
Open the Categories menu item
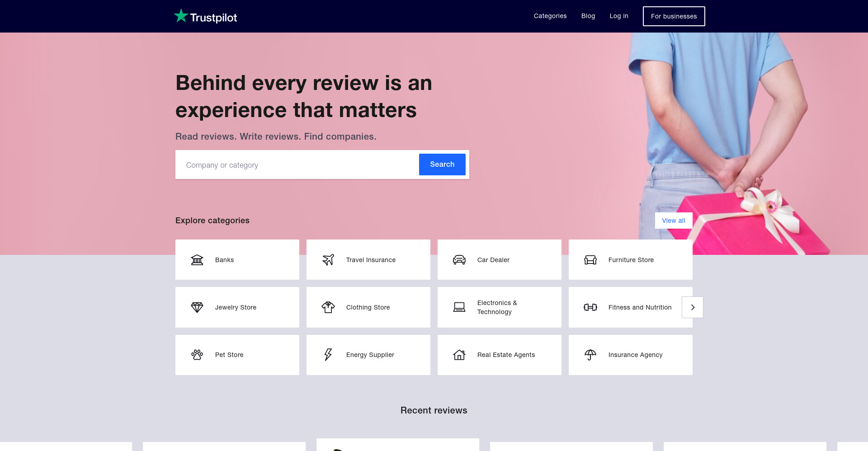coord(550,16)
